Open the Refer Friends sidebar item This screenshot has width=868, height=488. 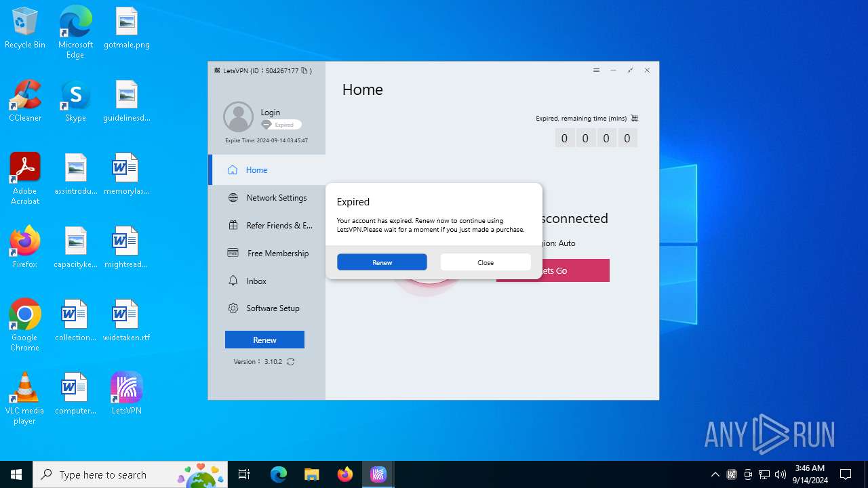268,226
